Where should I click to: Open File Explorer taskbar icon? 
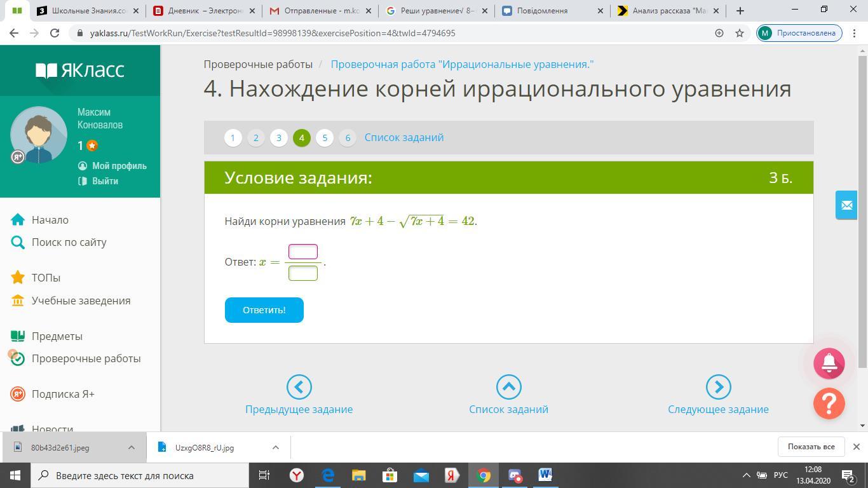359,475
